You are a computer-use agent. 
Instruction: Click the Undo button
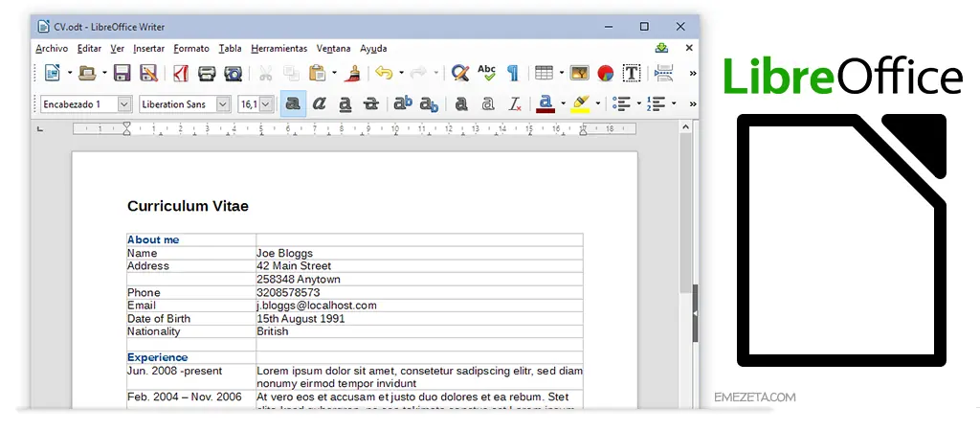pyautogui.click(x=384, y=73)
